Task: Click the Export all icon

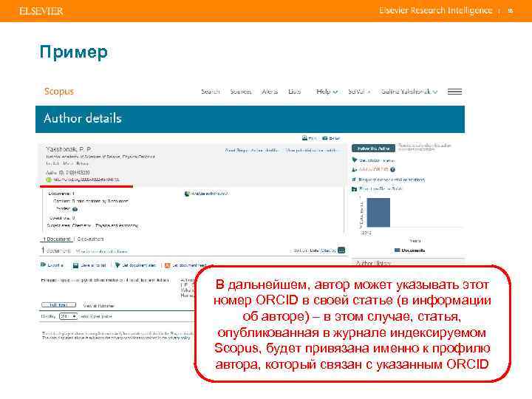Action: (43, 265)
